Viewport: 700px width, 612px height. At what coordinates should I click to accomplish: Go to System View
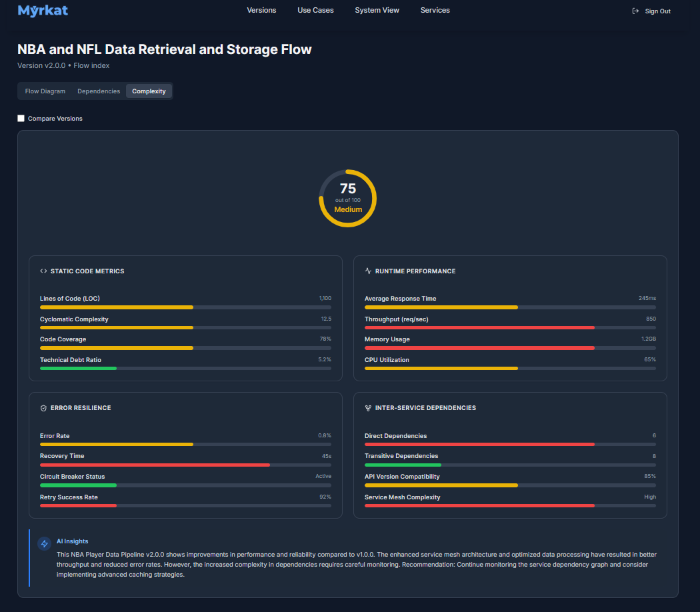coord(377,10)
